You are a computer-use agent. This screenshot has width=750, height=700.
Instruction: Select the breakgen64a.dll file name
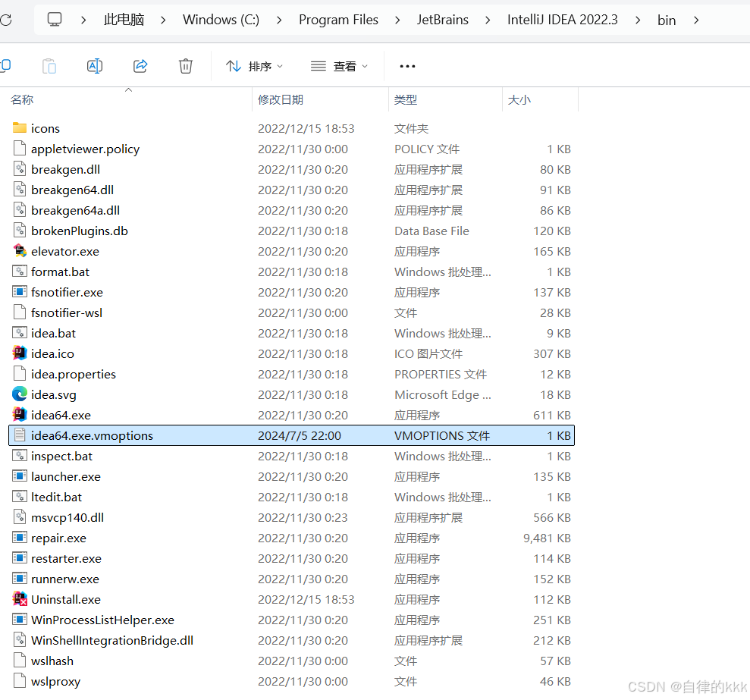(x=75, y=211)
